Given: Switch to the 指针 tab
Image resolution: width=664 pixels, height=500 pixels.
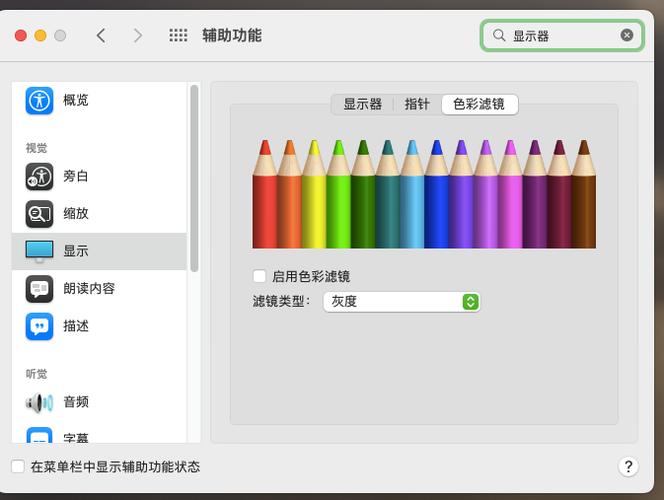Looking at the screenshot, I should 417,104.
